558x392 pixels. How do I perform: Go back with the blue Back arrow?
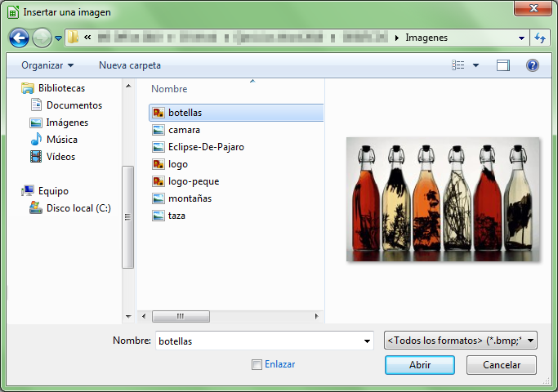(x=19, y=38)
